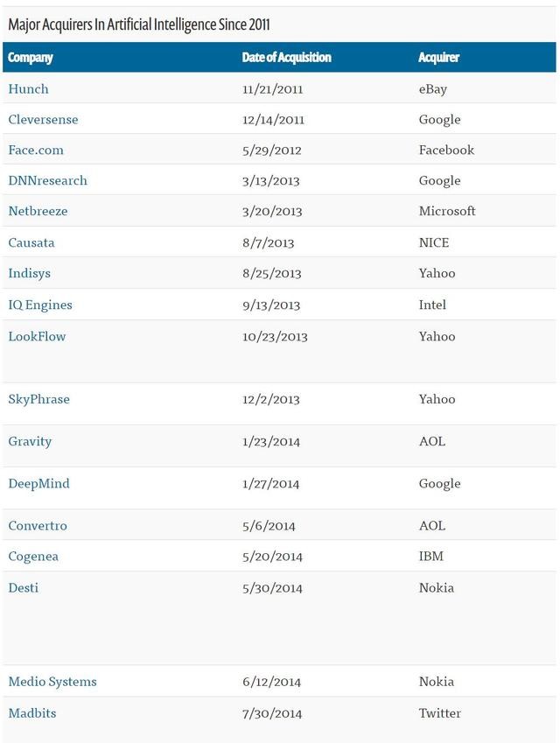Select the DNNresearch company link
Screen dimensions: 560x743
[47, 180]
